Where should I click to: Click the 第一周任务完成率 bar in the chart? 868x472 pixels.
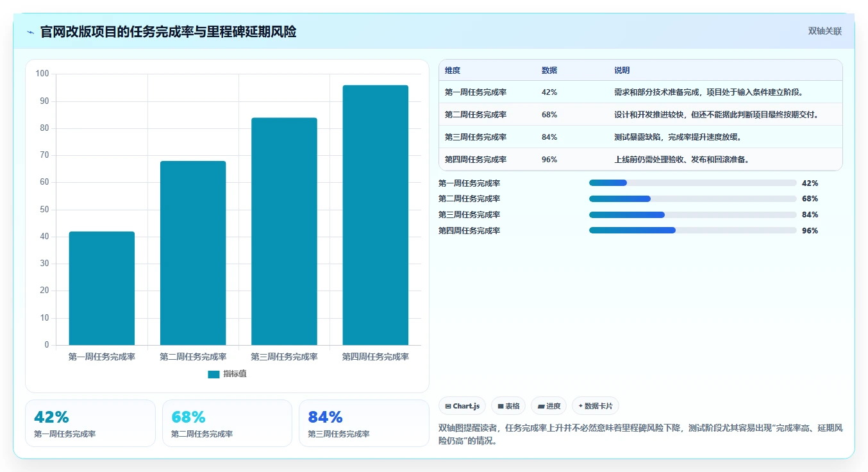[102, 289]
